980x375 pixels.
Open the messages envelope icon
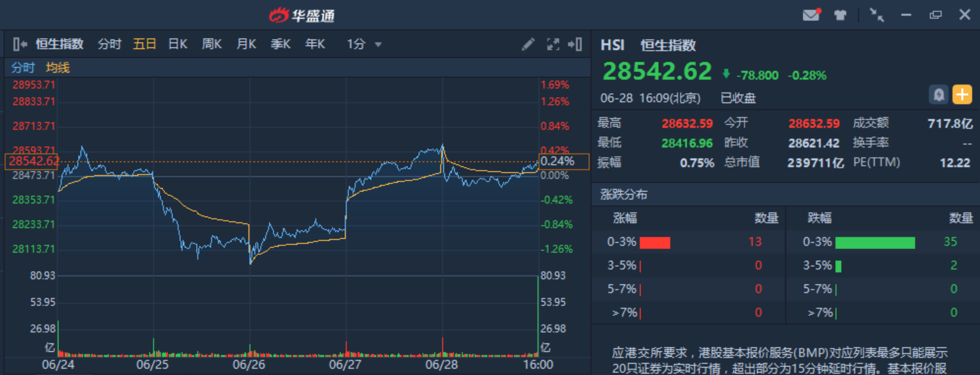pyautogui.click(x=811, y=14)
